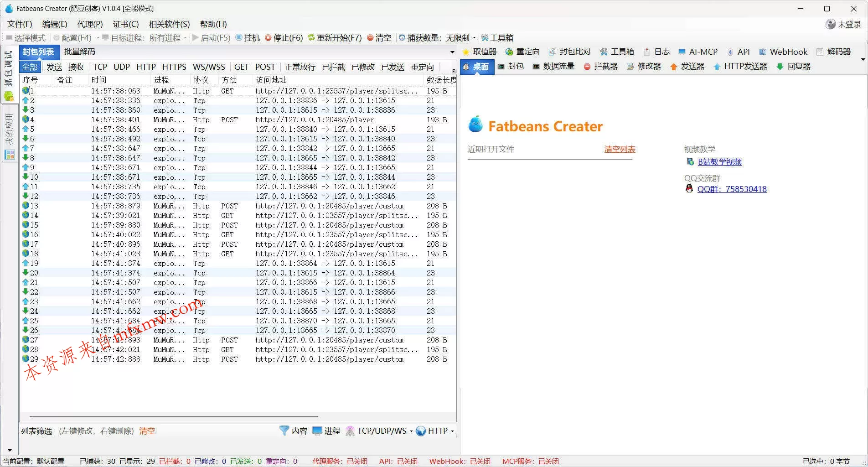
Task: Expand the packet list tab overflow arrow
Action: pyautogui.click(x=452, y=52)
